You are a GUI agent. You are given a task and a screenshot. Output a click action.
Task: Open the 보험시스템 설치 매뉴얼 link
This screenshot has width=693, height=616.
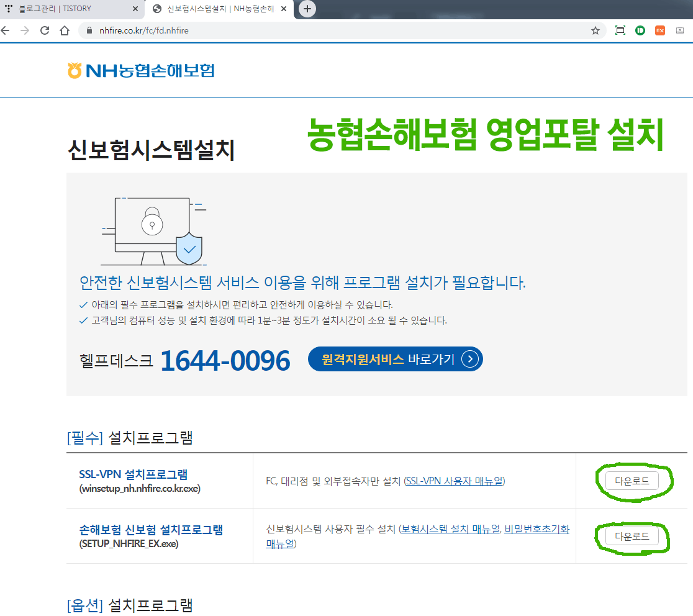[450, 528]
